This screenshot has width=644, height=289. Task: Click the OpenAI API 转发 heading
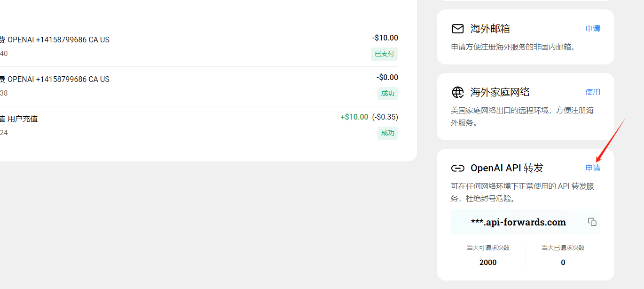click(507, 168)
